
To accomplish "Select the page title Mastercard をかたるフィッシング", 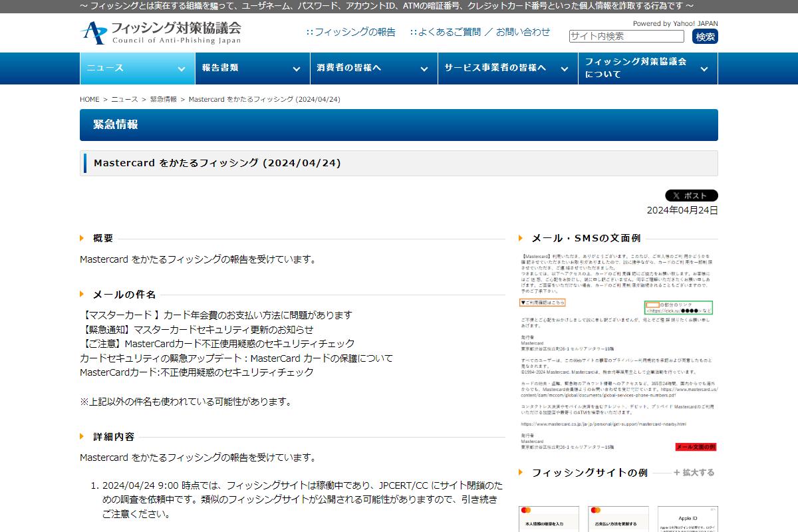I will coord(217,163).
